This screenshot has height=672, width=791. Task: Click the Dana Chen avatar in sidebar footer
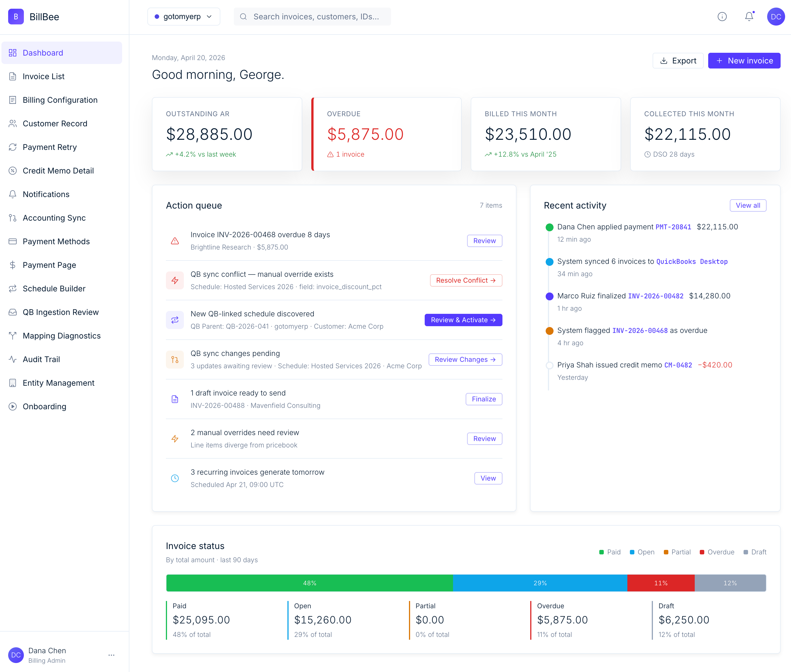tap(16, 655)
